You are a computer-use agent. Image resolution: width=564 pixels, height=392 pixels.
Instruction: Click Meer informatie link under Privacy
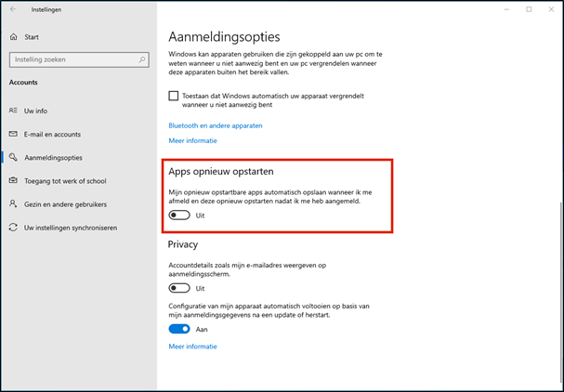pyautogui.click(x=192, y=346)
